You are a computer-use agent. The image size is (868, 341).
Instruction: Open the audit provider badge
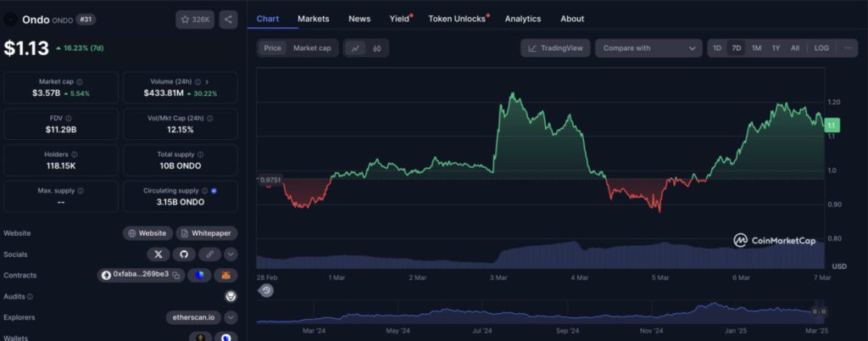[231, 296]
